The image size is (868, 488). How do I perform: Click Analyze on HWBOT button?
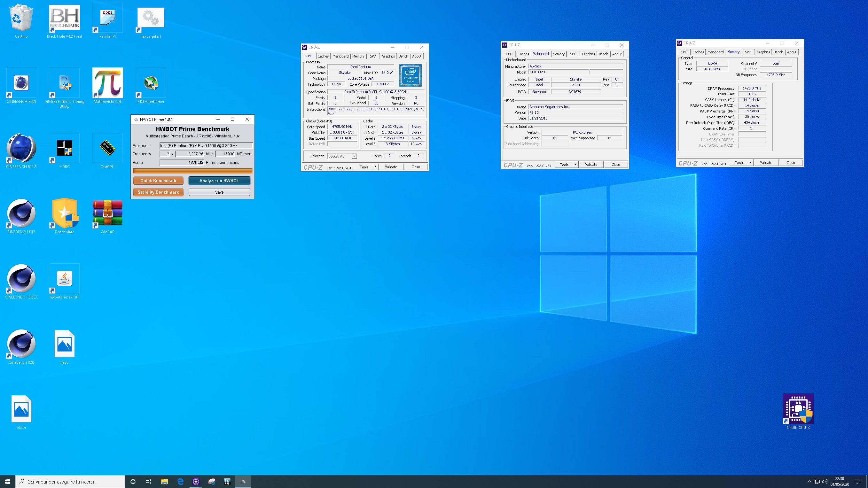pos(219,181)
